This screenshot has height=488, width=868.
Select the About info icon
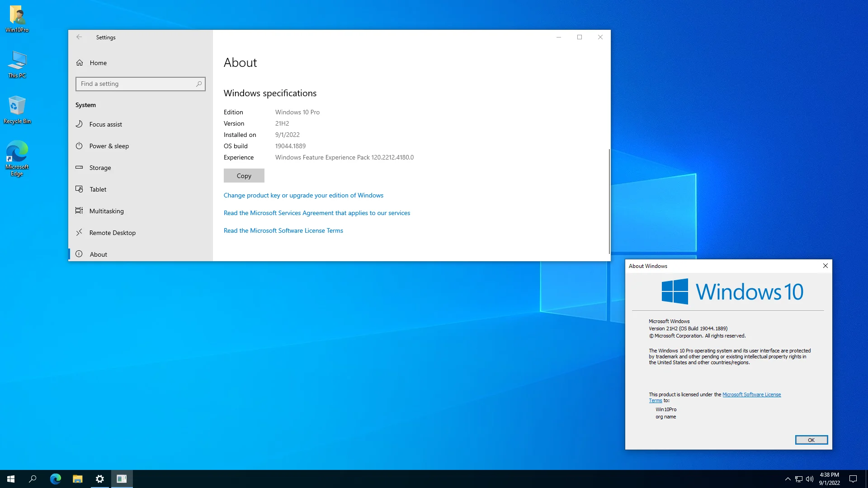coord(79,254)
